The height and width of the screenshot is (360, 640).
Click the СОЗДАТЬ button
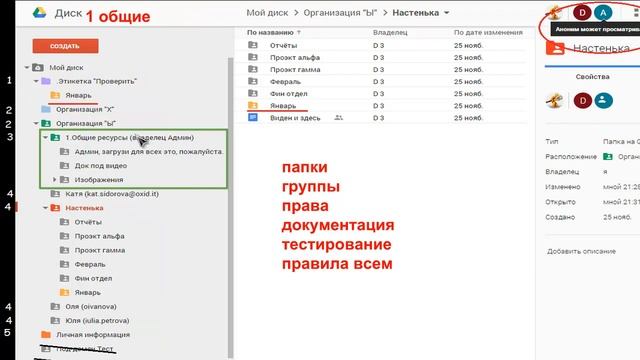coord(65,46)
